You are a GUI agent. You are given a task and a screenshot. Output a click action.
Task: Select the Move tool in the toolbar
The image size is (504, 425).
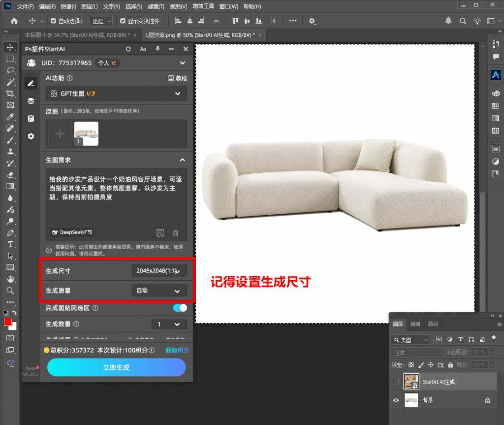(x=10, y=47)
